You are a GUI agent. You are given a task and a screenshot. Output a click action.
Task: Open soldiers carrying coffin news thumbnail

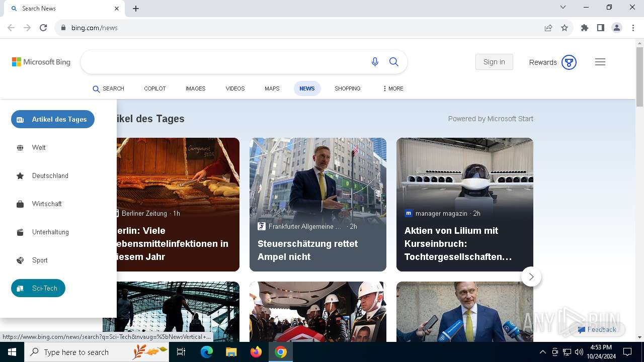(318, 312)
